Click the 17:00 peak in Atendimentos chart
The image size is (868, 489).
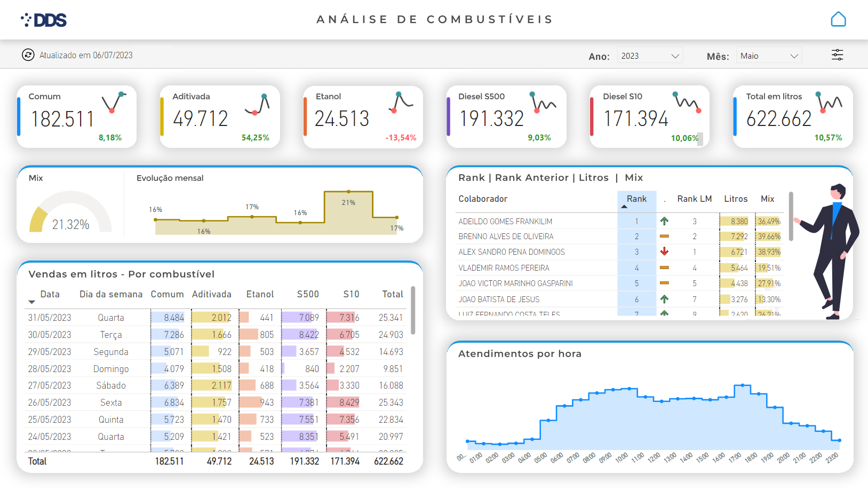pyautogui.click(x=742, y=385)
